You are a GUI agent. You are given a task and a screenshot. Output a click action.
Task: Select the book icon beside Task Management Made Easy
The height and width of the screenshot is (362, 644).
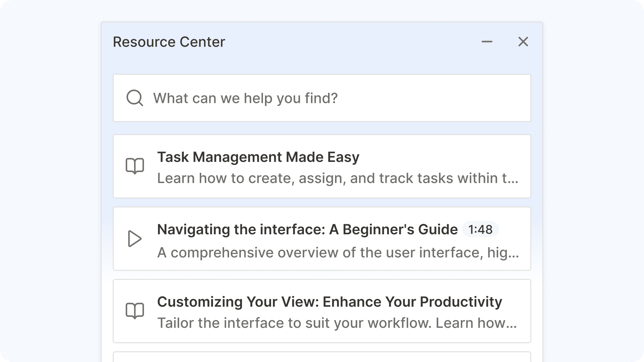coord(135,166)
